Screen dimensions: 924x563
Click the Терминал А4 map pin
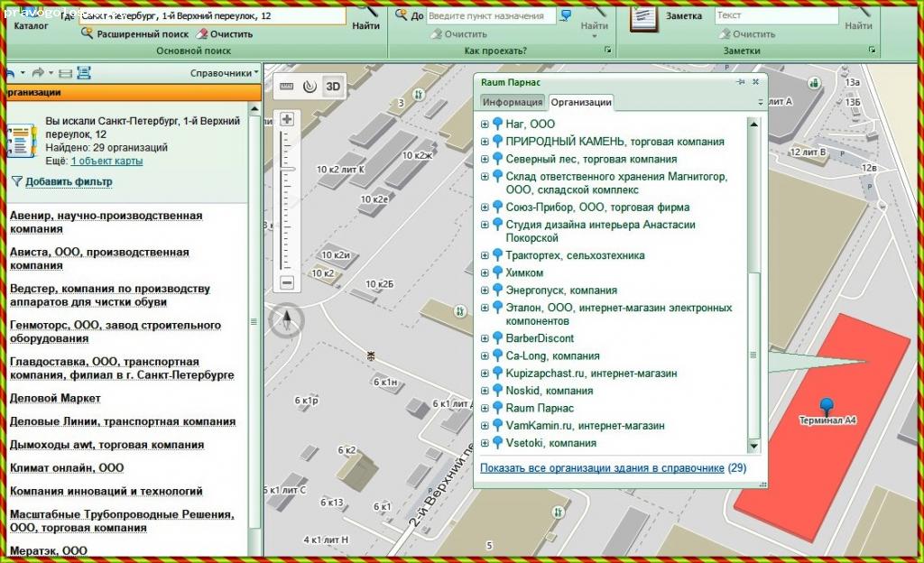point(826,405)
